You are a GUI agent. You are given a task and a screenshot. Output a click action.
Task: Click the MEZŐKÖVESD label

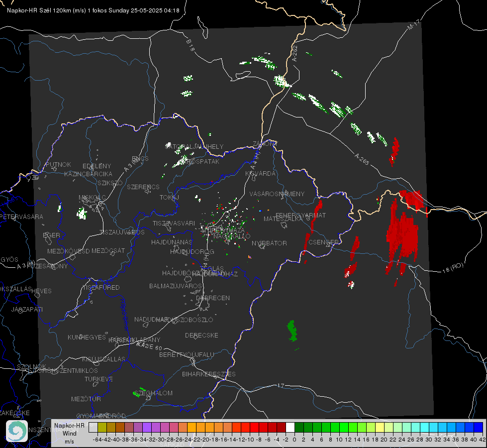[x=68, y=251]
